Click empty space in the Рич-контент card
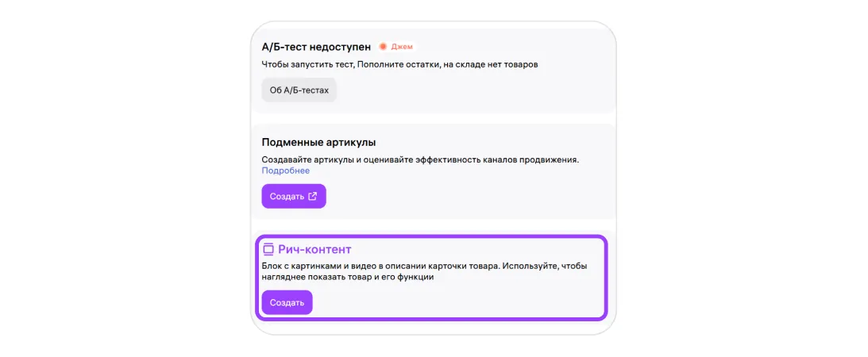The height and width of the screenshot is (357, 868). pyautogui.click(x=476, y=301)
